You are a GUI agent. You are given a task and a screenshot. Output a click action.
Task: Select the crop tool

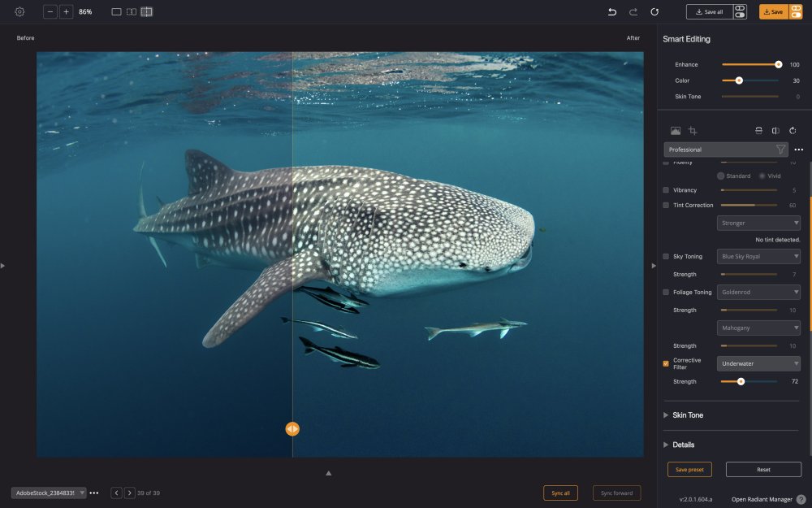coord(693,131)
